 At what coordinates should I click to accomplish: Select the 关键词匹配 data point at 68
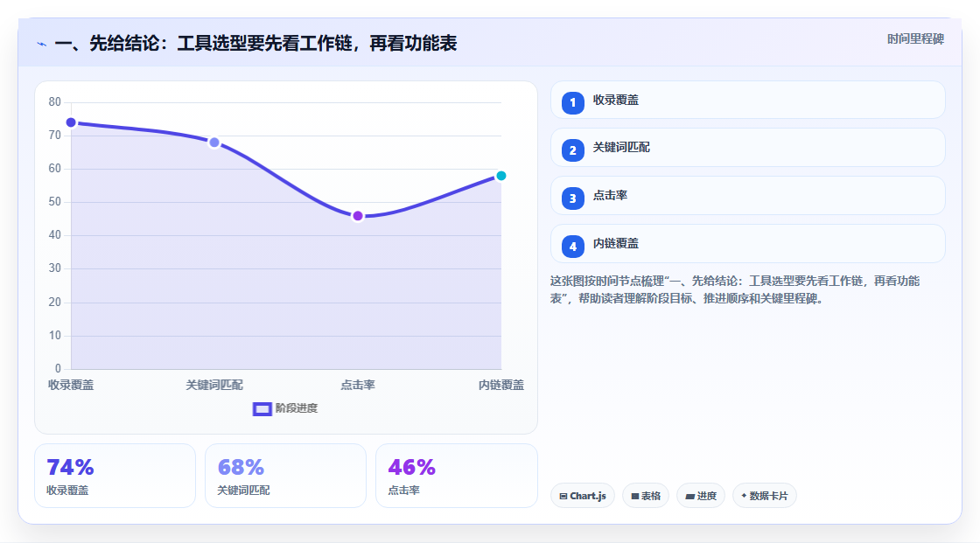(x=214, y=143)
